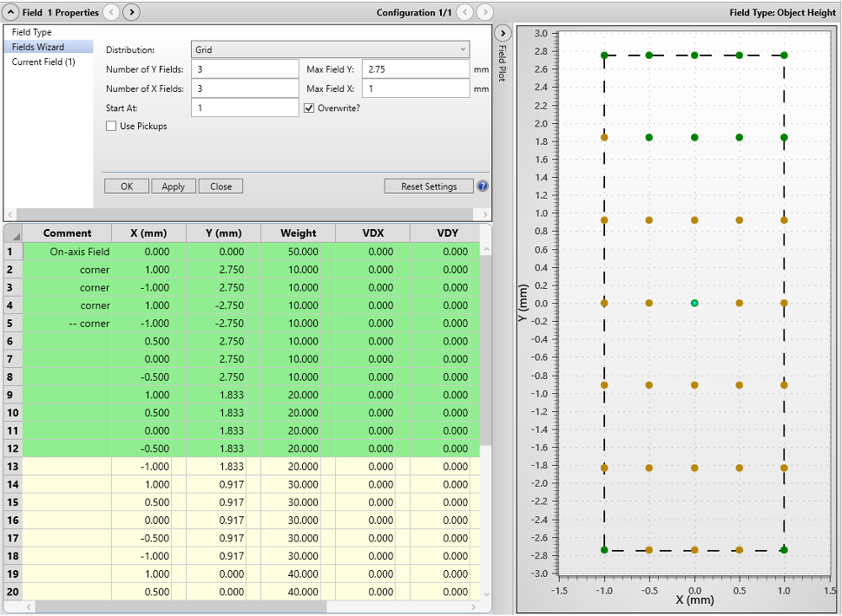Image resolution: width=842 pixels, height=616 pixels.
Task: Select Field Type in the sidebar
Action: [x=31, y=32]
